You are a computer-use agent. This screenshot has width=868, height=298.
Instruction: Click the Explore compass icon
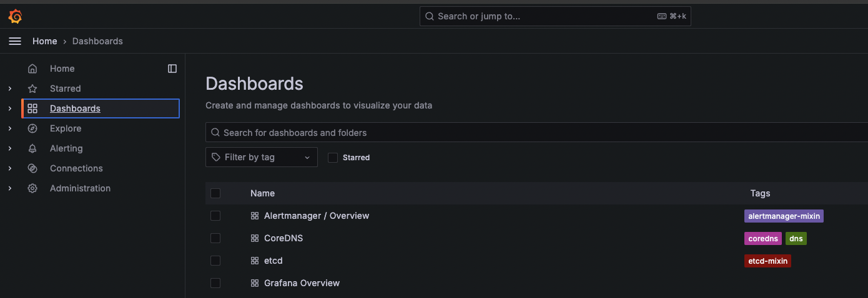coord(32,128)
